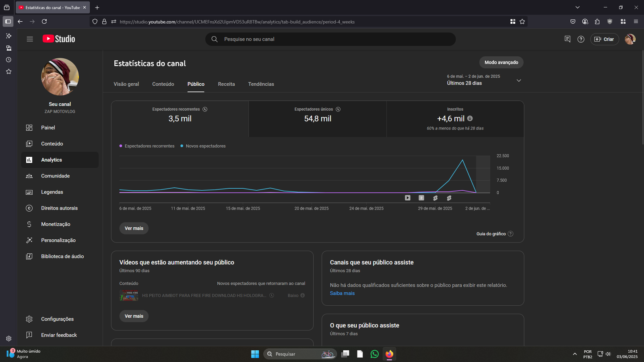Open Biblioteca de áudio in the sidebar
Screen dimensions: 644x362
[x=60, y=256]
